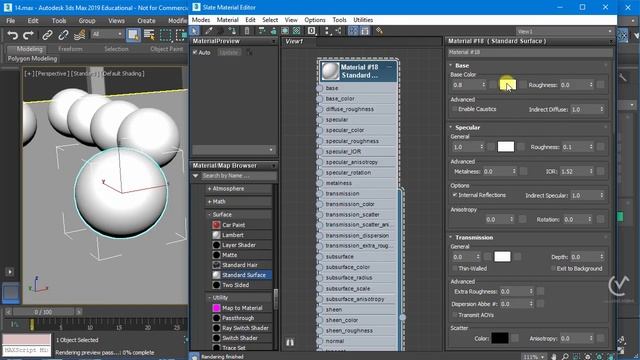Click Select by Material icon
Image resolution: width=640 pixels, height=360 pixels.
tap(379, 31)
